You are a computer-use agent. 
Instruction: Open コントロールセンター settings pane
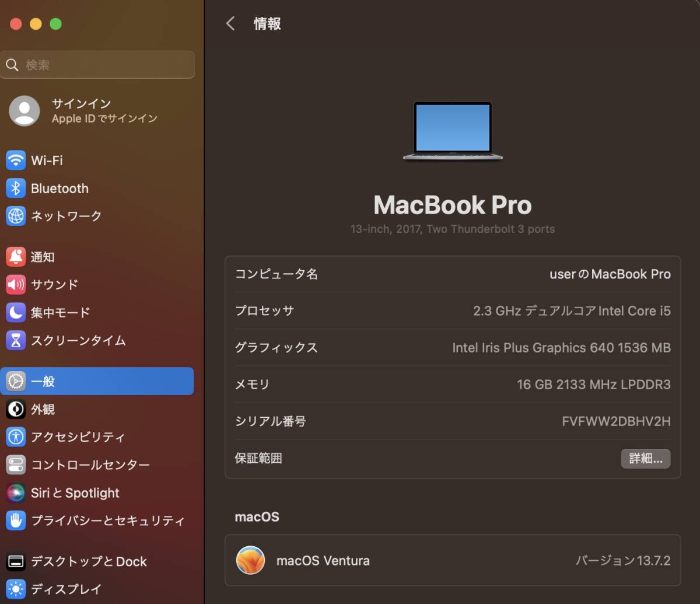pyautogui.click(x=97, y=465)
